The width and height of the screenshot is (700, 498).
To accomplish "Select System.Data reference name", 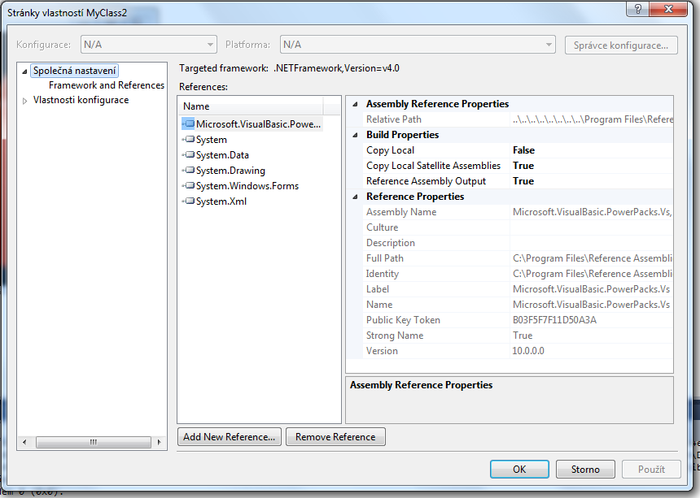I will [x=222, y=155].
